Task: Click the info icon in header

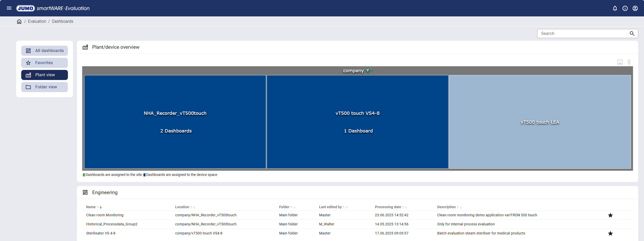Action: click(625, 8)
